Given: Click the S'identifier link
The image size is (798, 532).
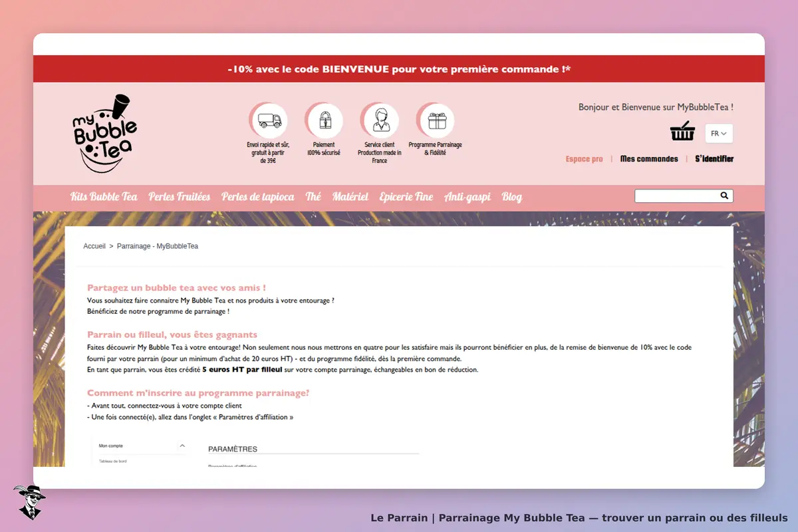Looking at the screenshot, I should 714,159.
